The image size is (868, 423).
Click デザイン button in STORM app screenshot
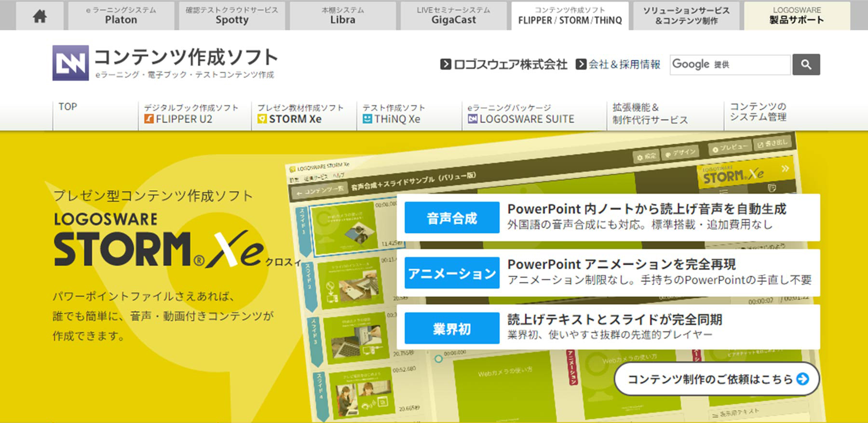click(680, 153)
